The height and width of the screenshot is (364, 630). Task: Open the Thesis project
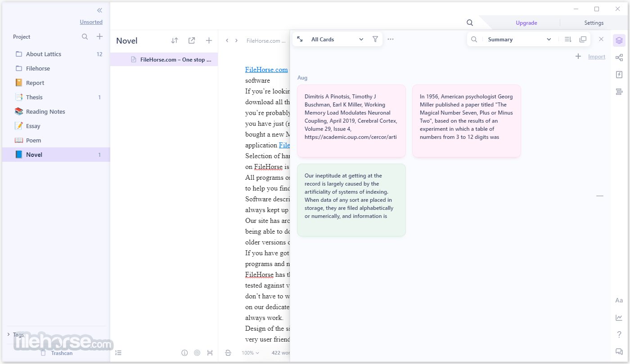(x=56, y=97)
